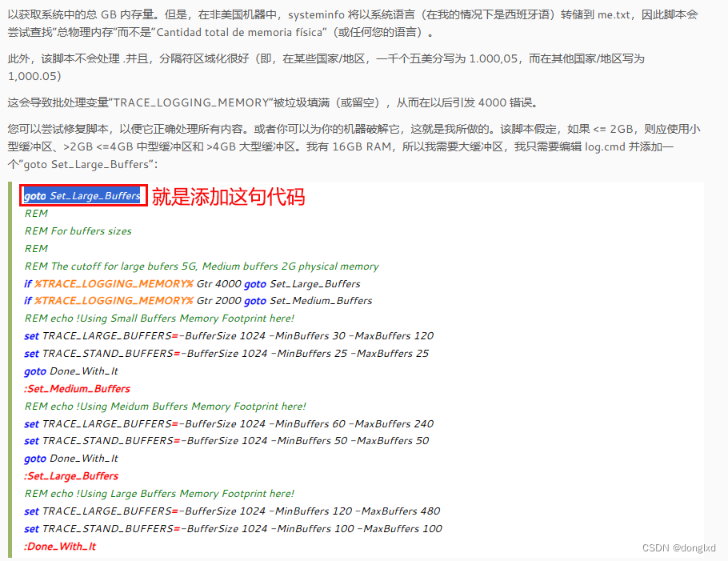Click the paragraph starting with "您可以尝试修复脚本"
728x561 pixels.
354,146
